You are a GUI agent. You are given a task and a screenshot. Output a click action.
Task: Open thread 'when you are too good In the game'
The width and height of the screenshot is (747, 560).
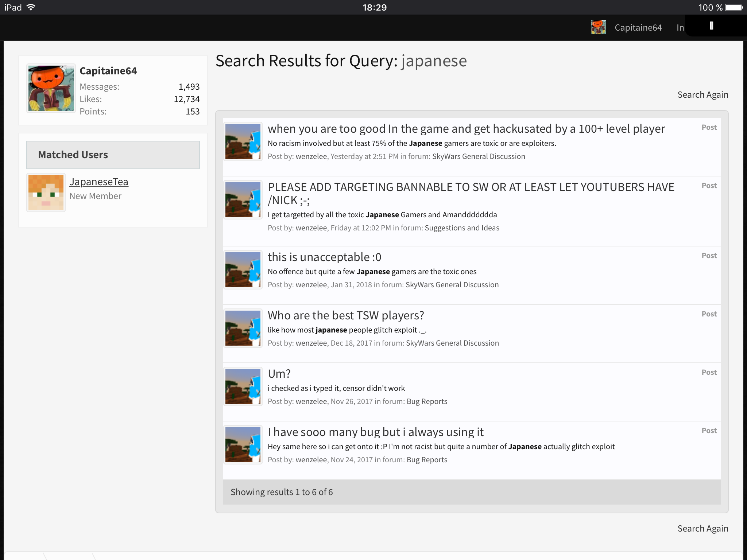(x=467, y=129)
